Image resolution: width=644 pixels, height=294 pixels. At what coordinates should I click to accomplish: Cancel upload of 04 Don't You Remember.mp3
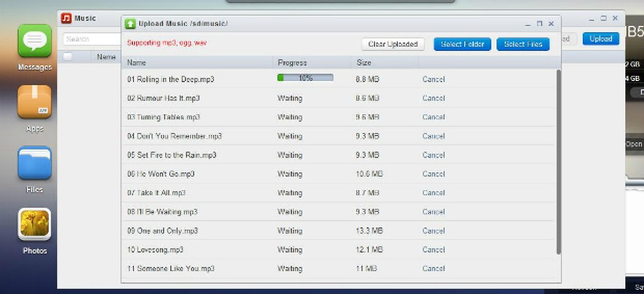[x=433, y=136]
